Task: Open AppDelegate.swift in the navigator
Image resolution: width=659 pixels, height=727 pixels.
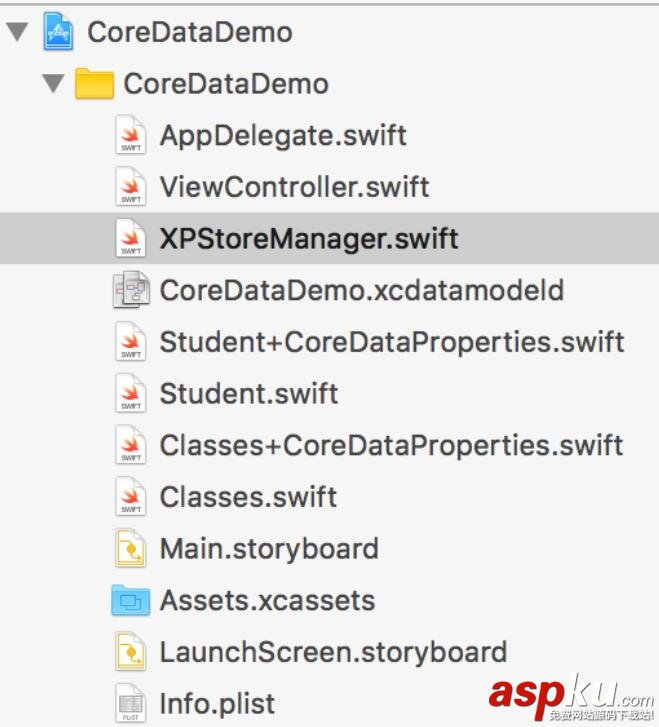Action: [283, 136]
